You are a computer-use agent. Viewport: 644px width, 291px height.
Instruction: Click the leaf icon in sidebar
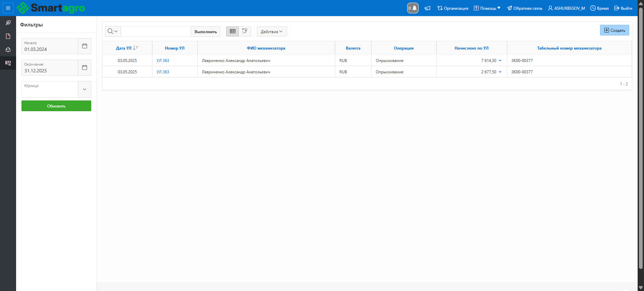8,23
